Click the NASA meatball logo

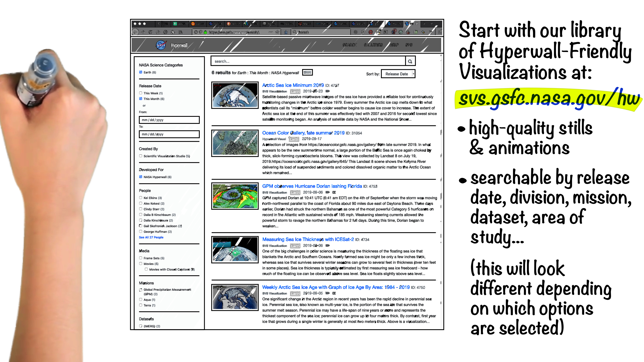click(x=161, y=45)
